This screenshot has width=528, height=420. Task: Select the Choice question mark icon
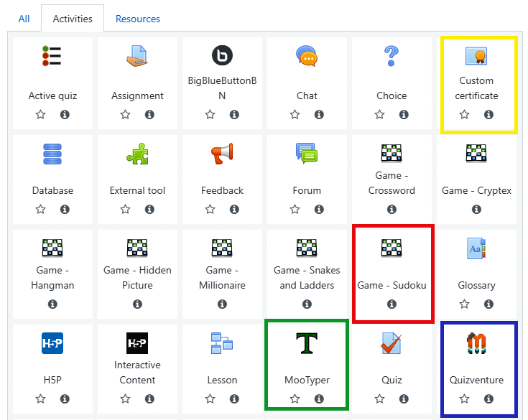392,56
